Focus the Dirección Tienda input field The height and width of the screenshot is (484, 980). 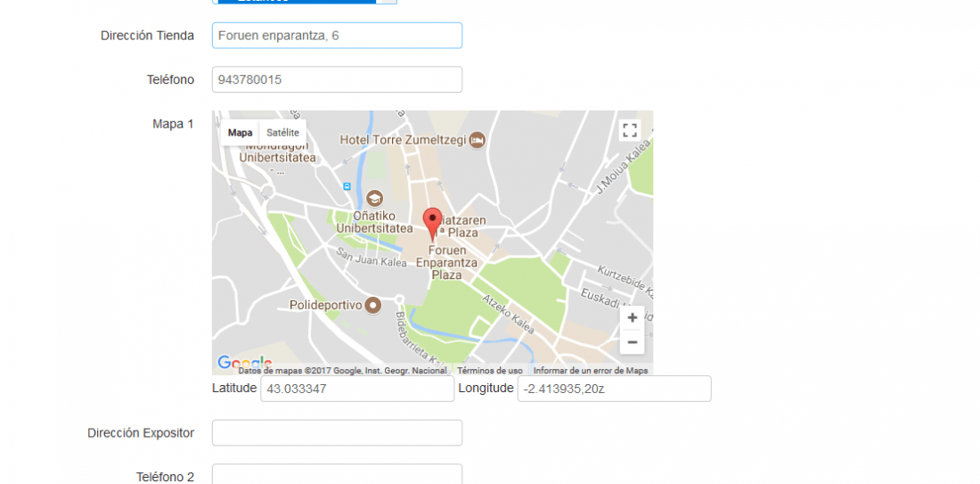(x=337, y=36)
